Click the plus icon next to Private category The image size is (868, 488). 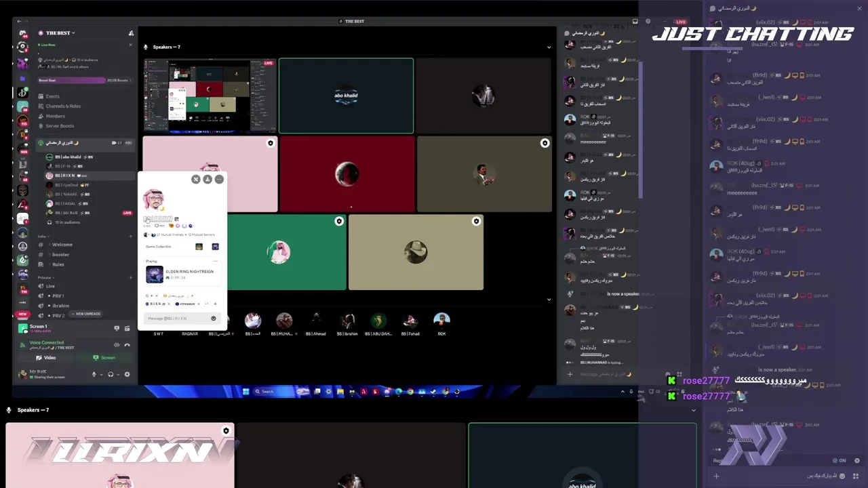tap(130, 277)
